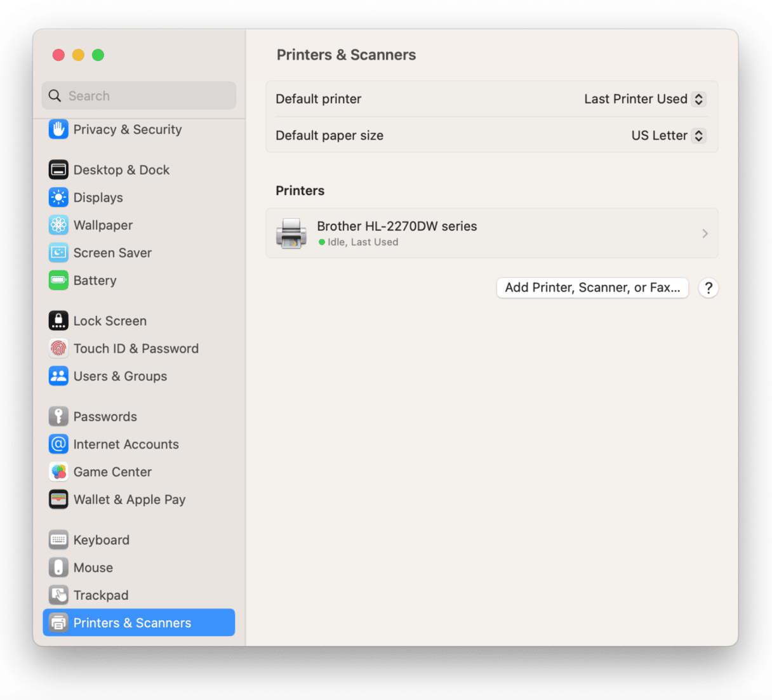The image size is (772, 700).
Task: Click the Users & Groups icon
Action: (58, 376)
